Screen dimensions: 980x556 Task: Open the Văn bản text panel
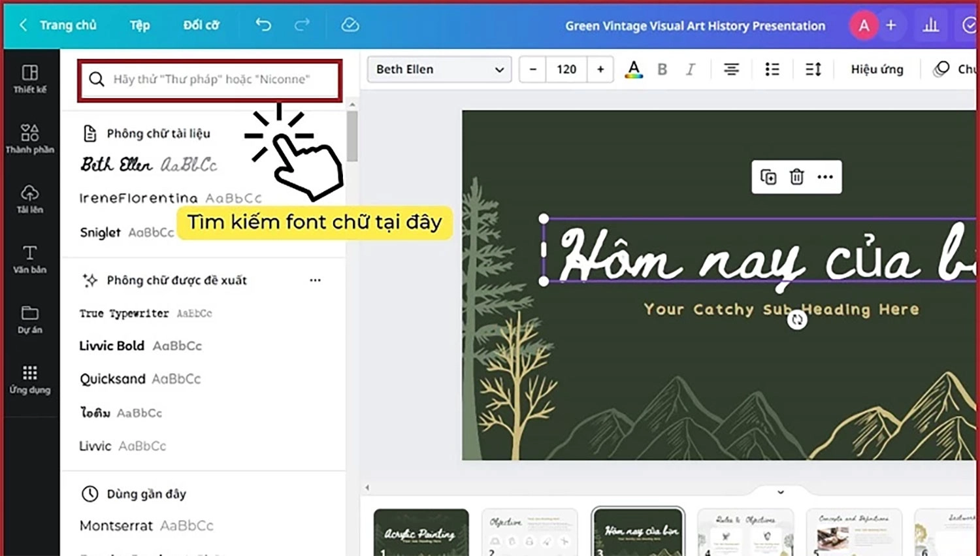click(x=30, y=259)
